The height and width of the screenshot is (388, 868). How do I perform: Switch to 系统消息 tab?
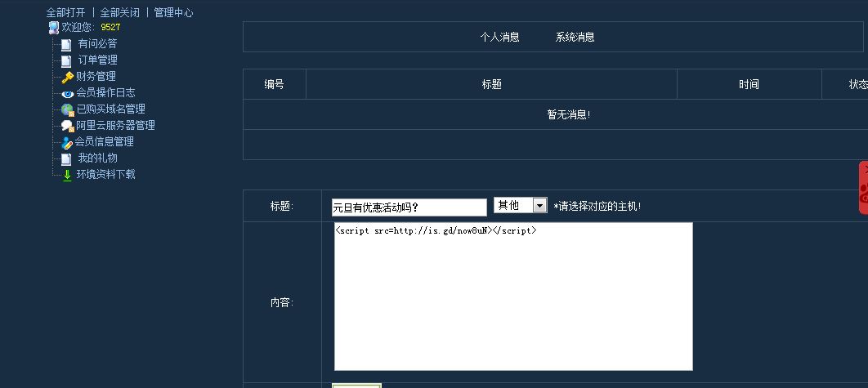(575, 37)
